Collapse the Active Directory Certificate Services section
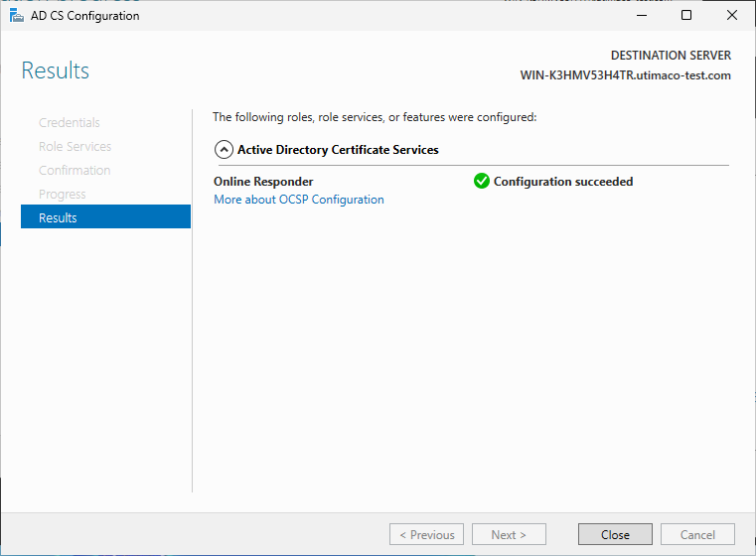756x556 pixels. [224, 150]
